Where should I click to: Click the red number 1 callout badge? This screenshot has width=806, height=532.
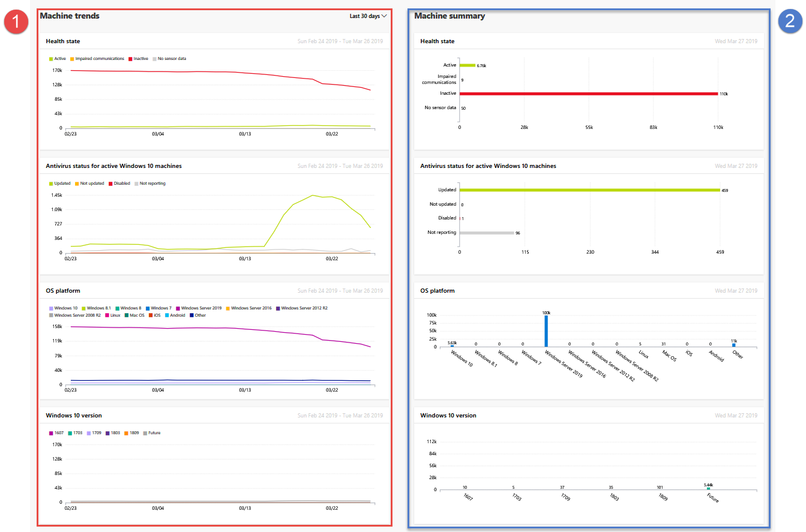click(16, 21)
